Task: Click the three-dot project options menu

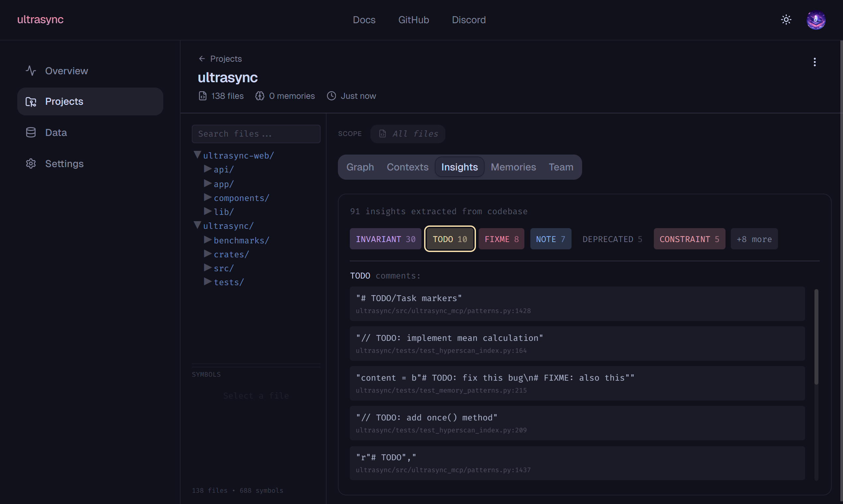Action: point(814,62)
